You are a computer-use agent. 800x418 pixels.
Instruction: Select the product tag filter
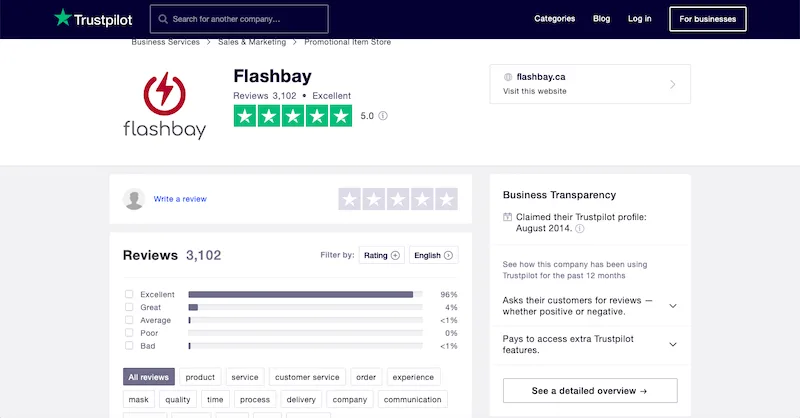click(200, 377)
